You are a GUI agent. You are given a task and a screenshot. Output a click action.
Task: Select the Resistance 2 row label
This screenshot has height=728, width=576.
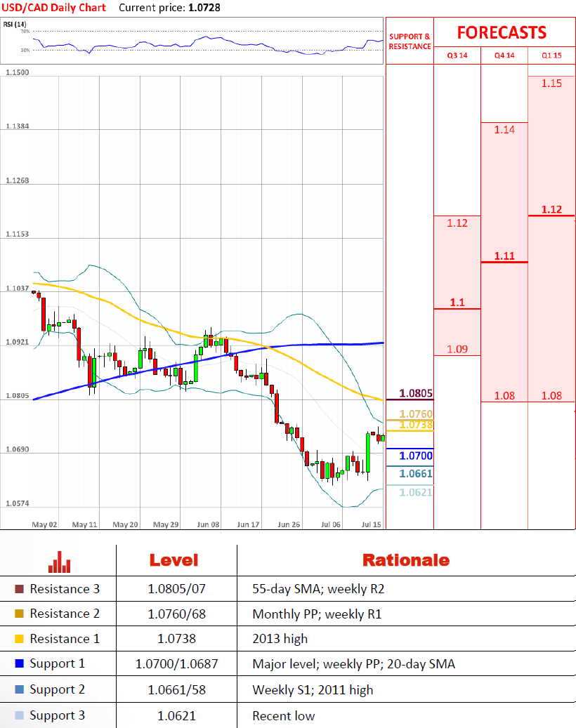tap(65, 614)
